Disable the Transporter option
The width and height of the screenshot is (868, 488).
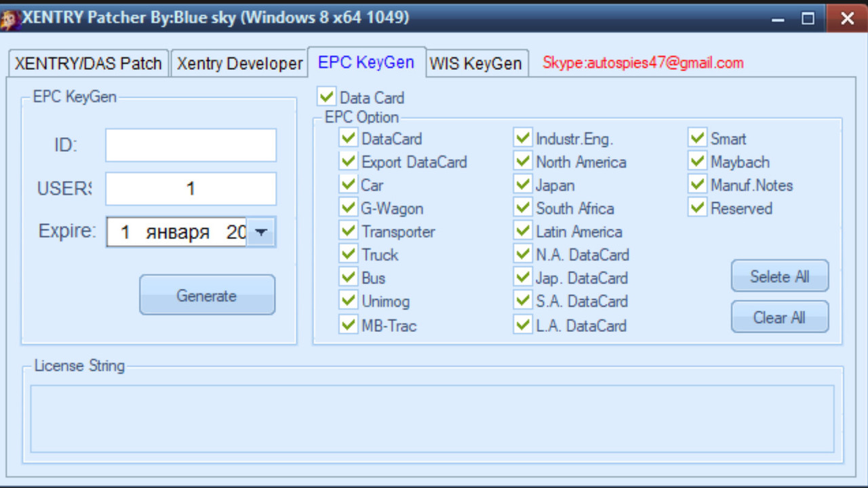tap(348, 231)
